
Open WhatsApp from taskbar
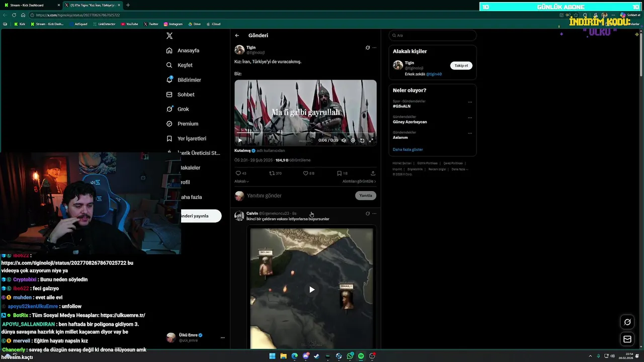tap(350, 356)
